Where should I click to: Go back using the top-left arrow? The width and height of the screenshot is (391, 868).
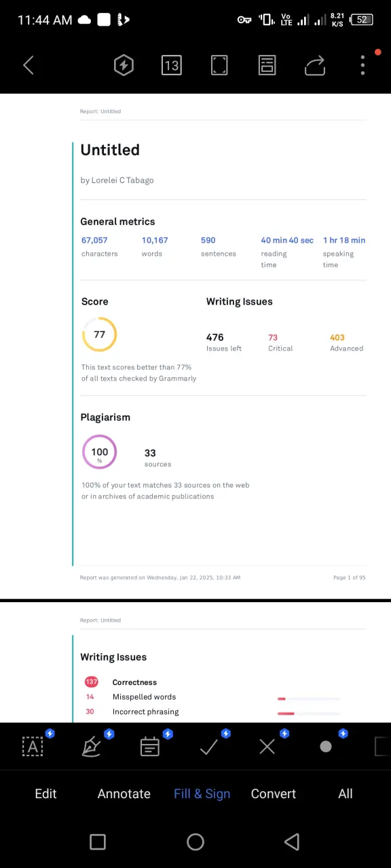(x=29, y=65)
